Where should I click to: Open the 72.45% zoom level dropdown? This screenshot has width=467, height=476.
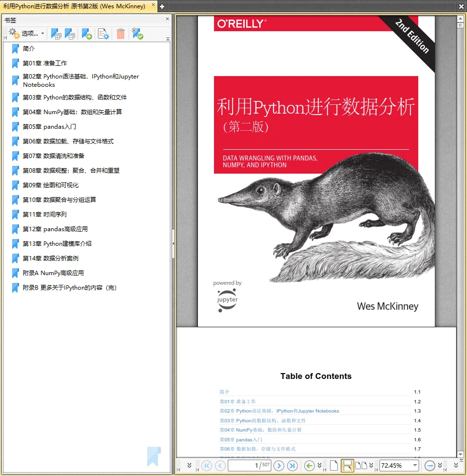415,465
